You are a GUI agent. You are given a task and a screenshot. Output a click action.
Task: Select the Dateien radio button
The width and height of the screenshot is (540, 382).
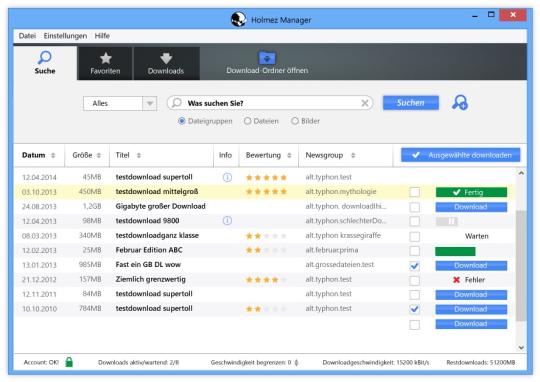click(247, 121)
